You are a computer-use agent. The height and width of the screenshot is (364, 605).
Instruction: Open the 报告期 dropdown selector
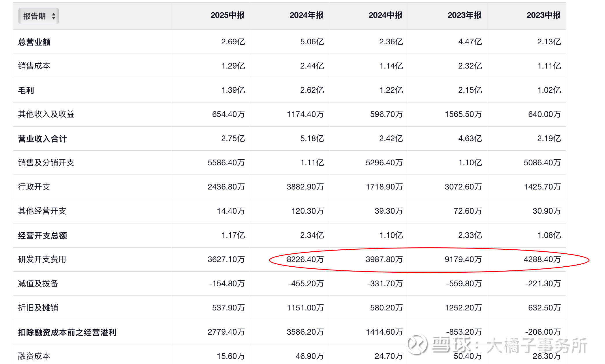[35, 16]
